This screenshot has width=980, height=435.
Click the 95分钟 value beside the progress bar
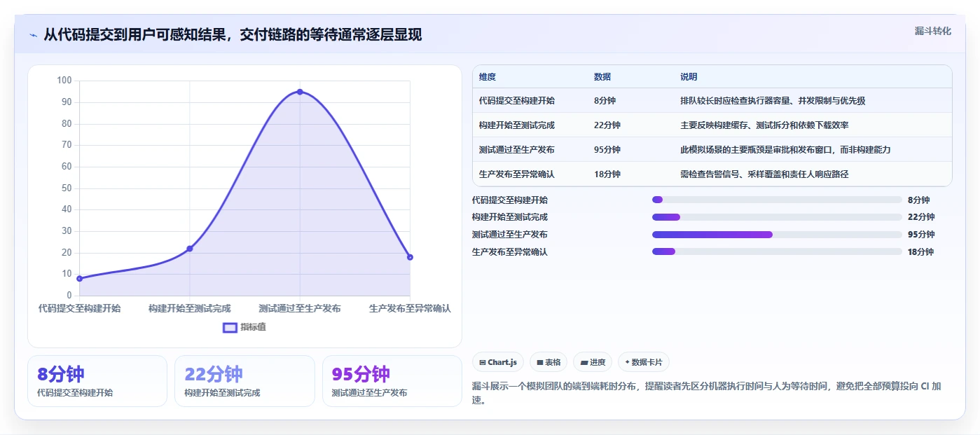pyautogui.click(x=921, y=235)
